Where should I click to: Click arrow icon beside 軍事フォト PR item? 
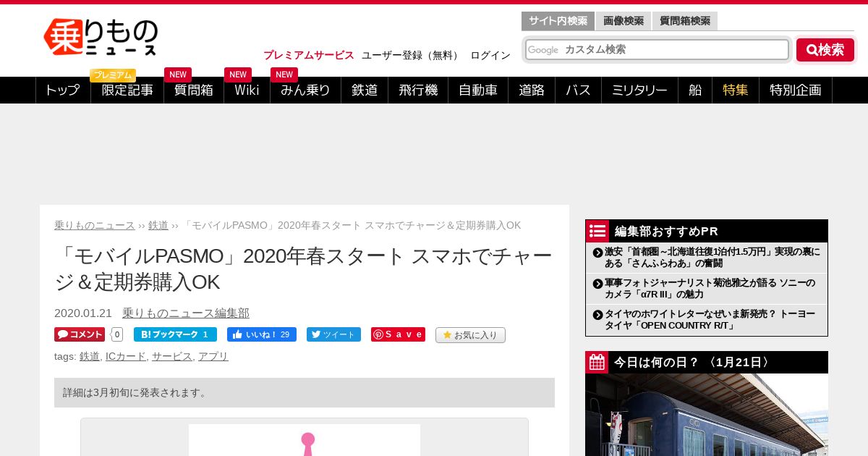point(597,284)
